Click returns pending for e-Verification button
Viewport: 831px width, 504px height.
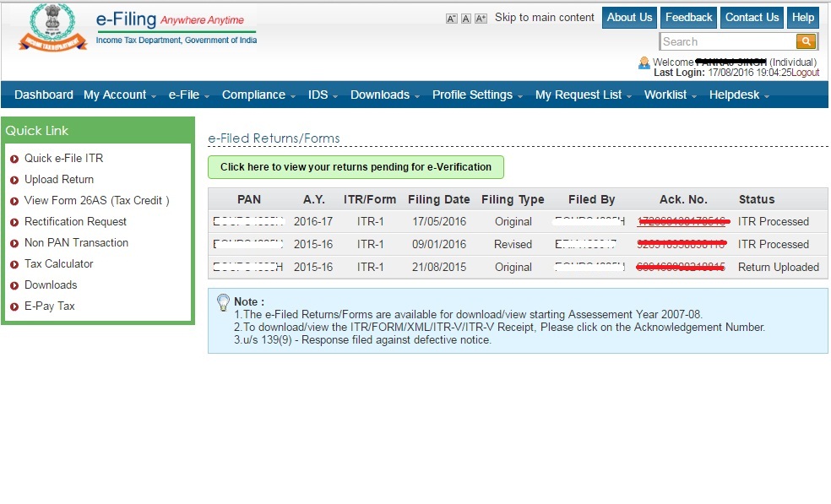(x=355, y=166)
